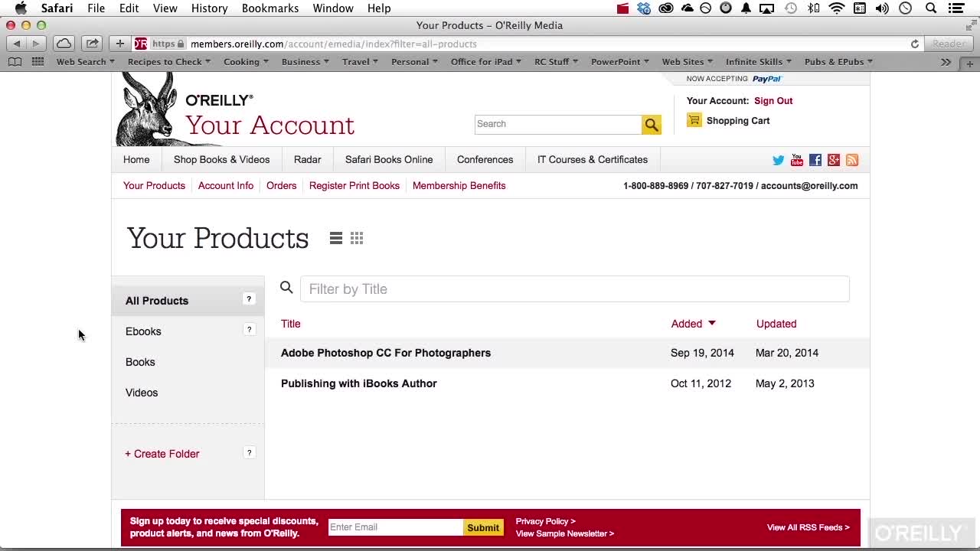Expand the Recipes to Check bookmarks folder
This screenshot has width=980, height=551.
[169, 62]
